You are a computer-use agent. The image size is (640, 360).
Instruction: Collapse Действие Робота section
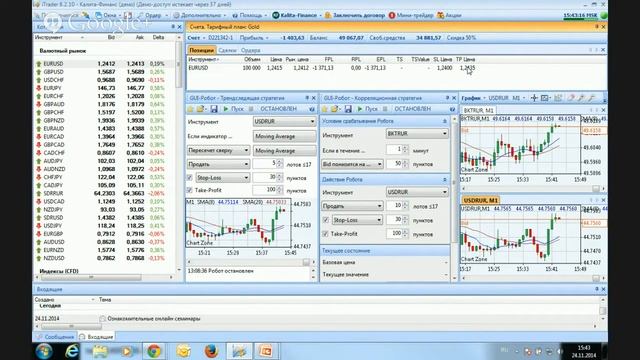[x=444, y=180]
